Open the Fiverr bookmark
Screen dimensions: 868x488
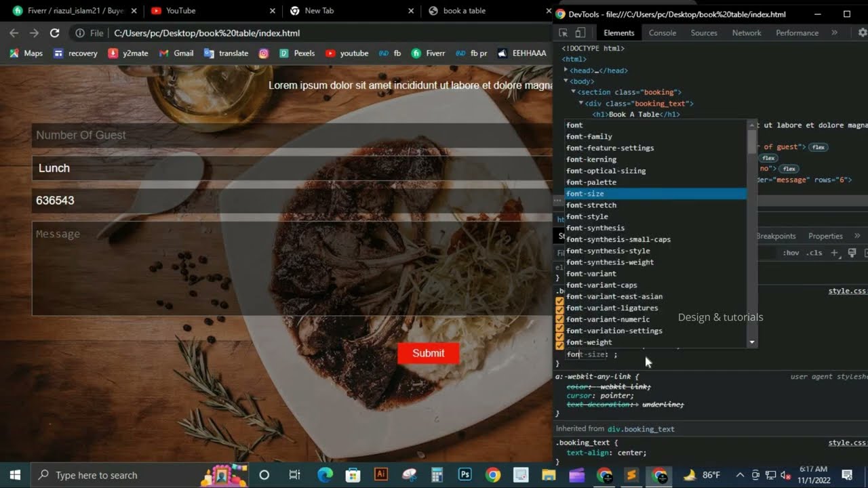(428, 53)
